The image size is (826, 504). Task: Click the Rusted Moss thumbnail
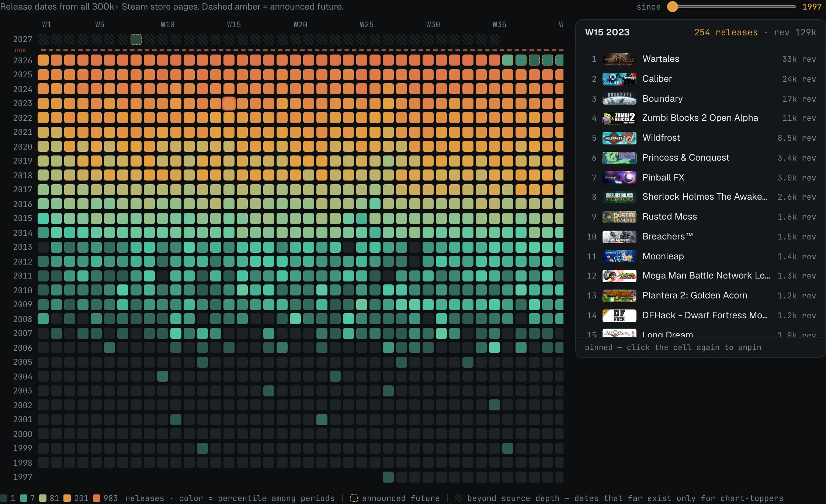point(619,217)
